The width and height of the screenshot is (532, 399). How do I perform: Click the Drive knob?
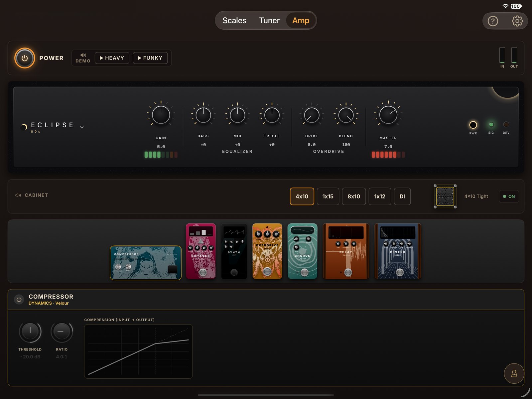(312, 115)
